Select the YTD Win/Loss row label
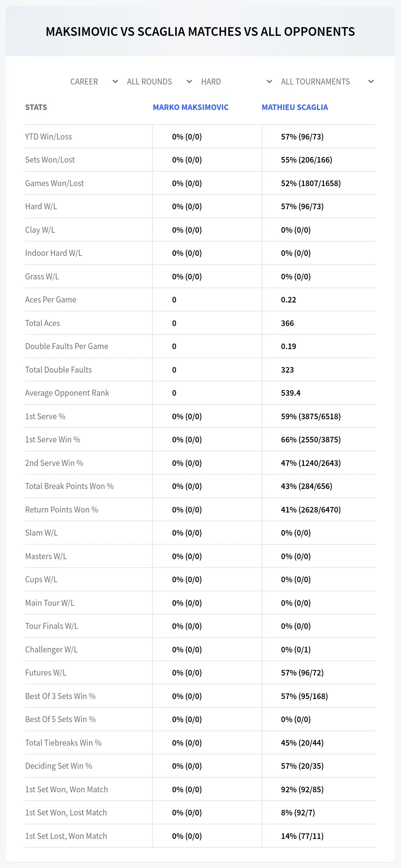Screen dimensions: 401x868 click(x=49, y=137)
